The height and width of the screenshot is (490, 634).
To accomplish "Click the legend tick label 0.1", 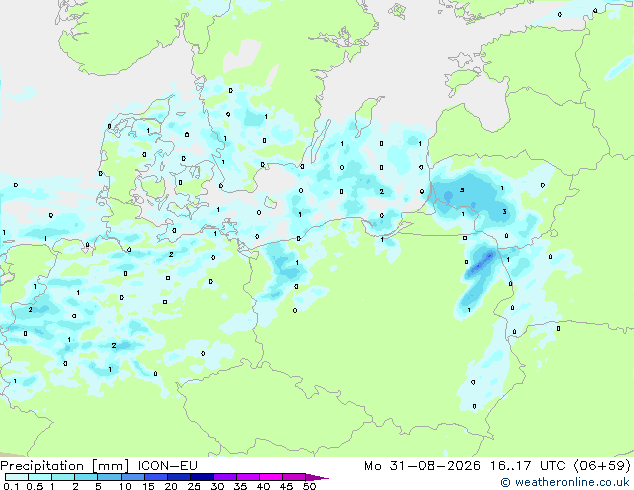I will [11, 486].
